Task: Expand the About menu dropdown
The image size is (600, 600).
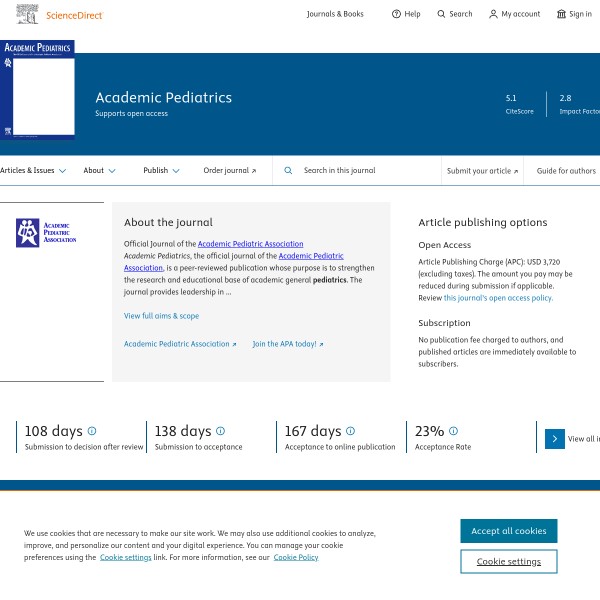Action: click(x=99, y=171)
